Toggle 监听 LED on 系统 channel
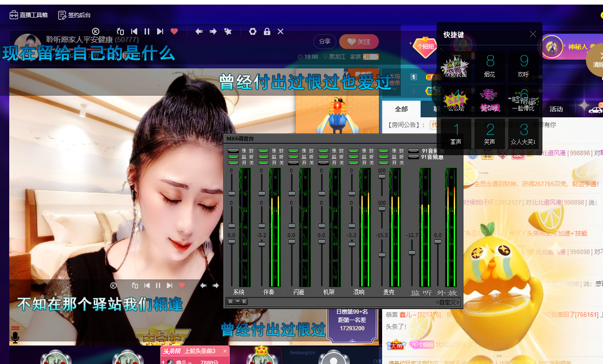The height and width of the screenshot is (364, 603). (x=233, y=157)
